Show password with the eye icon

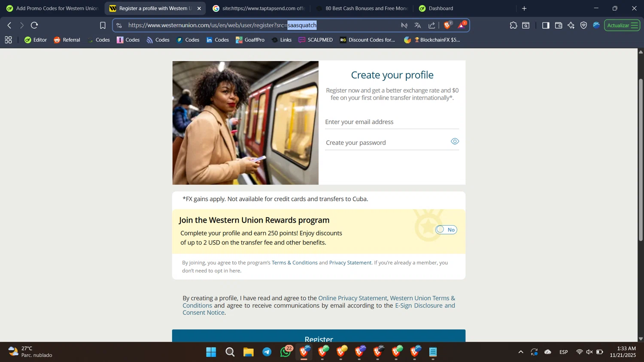tap(455, 141)
